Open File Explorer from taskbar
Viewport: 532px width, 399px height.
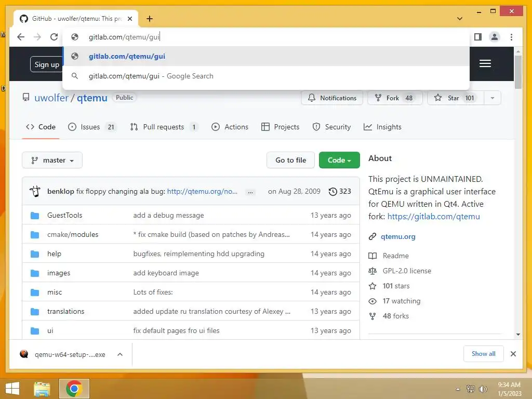pyautogui.click(x=42, y=389)
